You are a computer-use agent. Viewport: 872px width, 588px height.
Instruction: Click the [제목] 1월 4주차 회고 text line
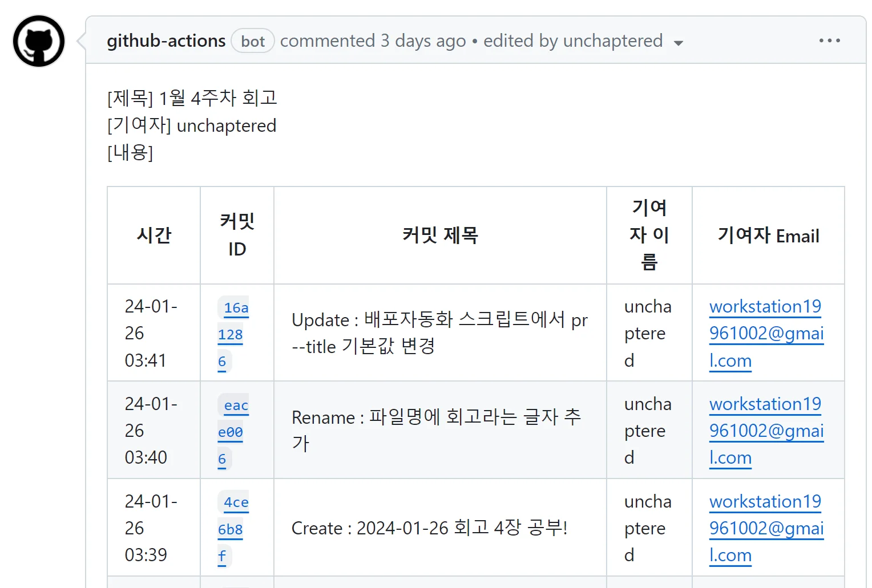pyautogui.click(x=192, y=98)
